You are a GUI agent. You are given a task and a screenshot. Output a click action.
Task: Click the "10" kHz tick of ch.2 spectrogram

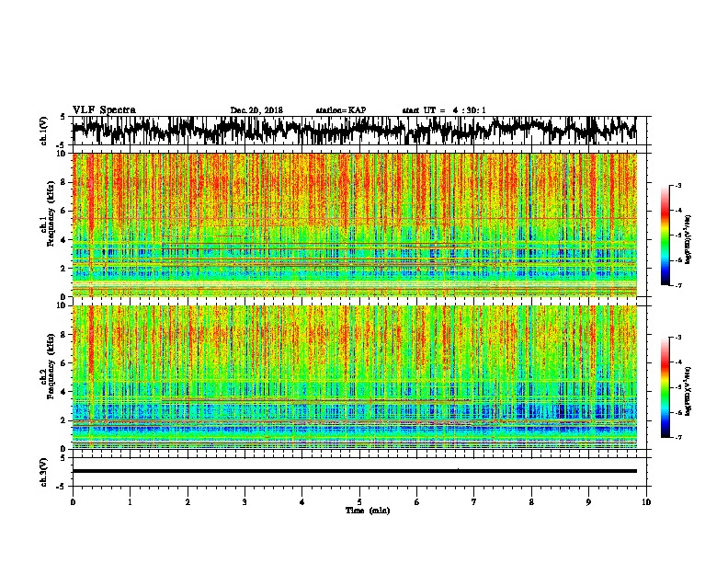(x=61, y=305)
